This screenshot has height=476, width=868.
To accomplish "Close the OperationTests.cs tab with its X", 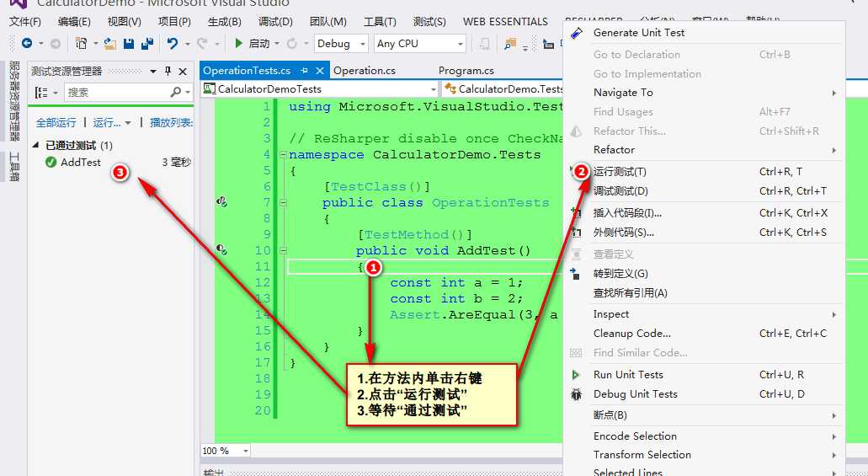I will (x=319, y=71).
